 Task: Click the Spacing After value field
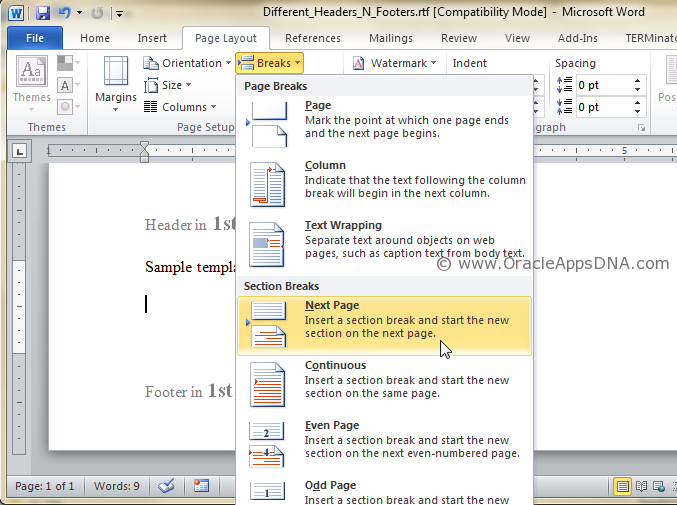[603, 107]
